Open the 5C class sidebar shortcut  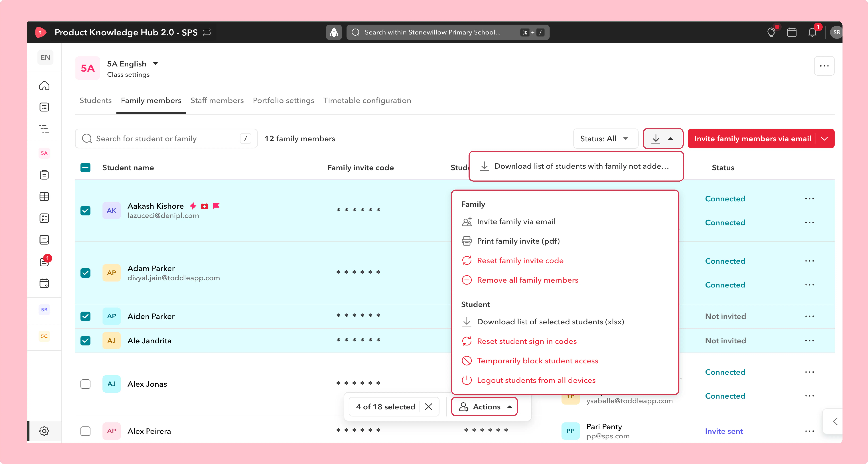44,336
